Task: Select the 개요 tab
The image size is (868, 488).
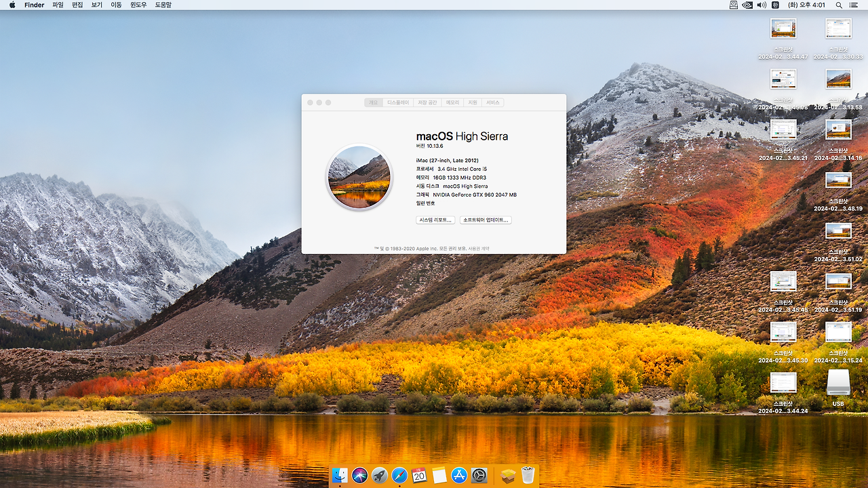Action: (x=373, y=102)
